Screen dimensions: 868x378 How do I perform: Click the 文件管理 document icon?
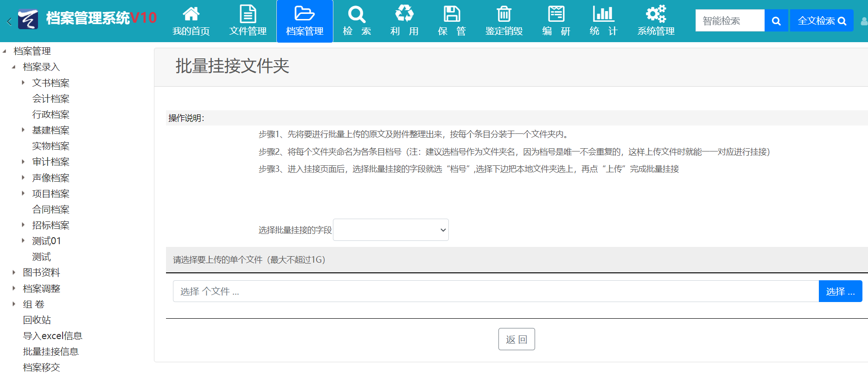[248, 14]
